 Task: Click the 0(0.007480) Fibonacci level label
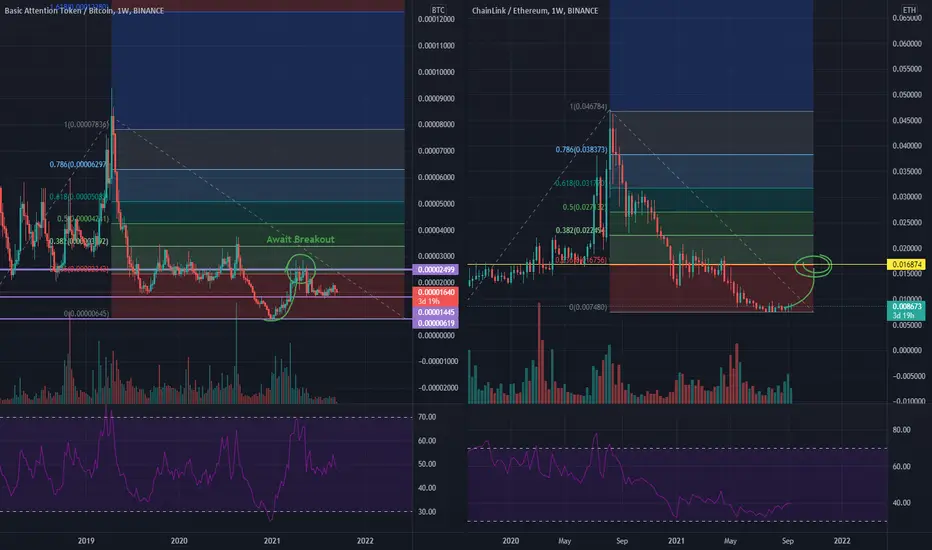(588, 307)
